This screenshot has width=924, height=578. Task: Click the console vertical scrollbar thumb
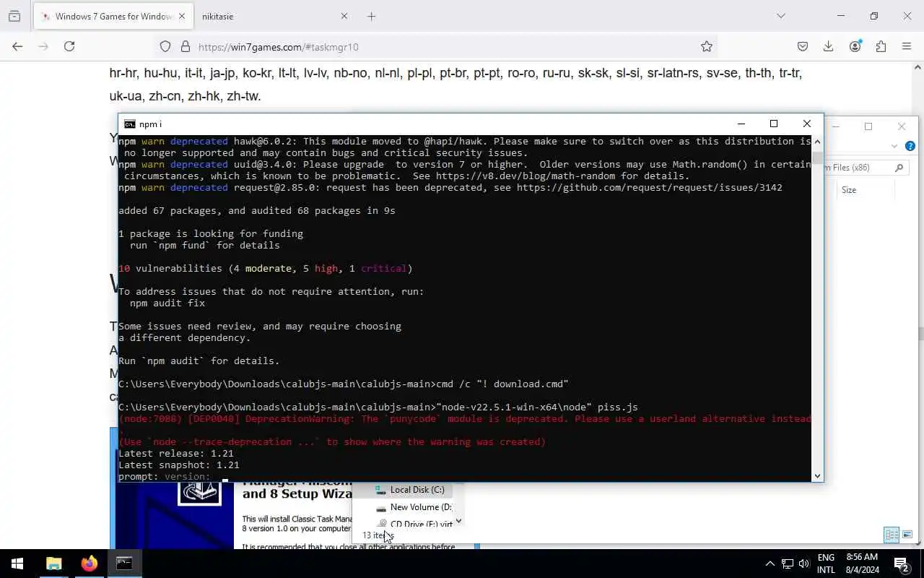817,158
